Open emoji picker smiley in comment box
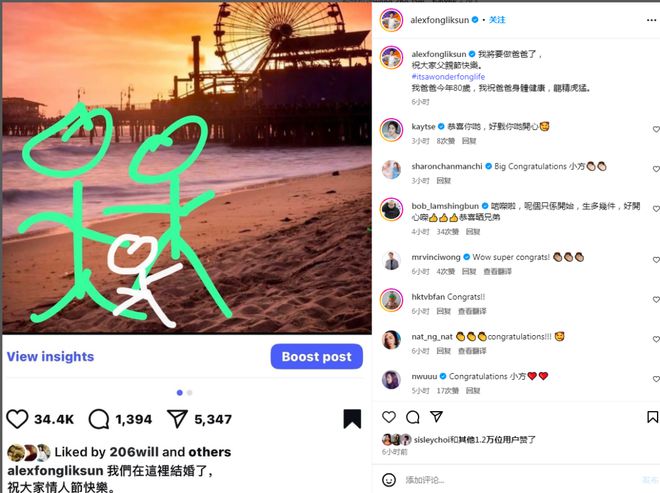The height and width of the screenshot is (493, 660). click(389, 480)
